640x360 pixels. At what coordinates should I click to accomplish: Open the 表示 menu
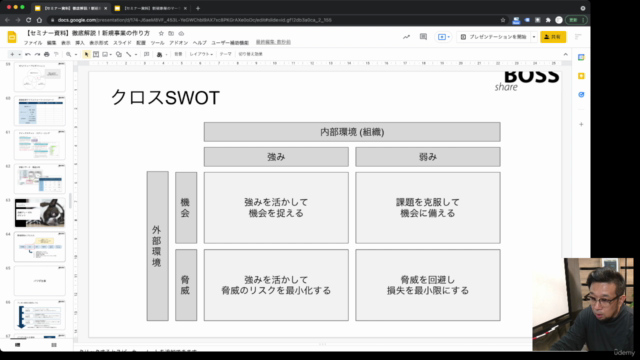coord(66,43)
